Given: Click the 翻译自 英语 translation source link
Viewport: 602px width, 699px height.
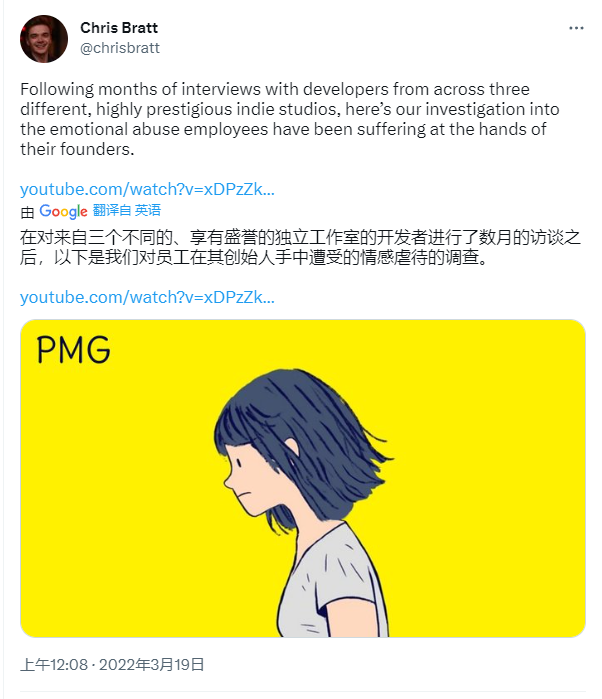Looking at the screenshot, I should click(127, 210).
